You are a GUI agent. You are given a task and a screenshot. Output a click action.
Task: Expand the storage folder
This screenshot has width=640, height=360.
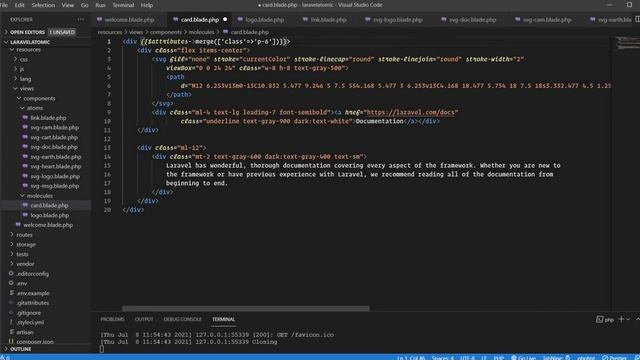(12, 244)
